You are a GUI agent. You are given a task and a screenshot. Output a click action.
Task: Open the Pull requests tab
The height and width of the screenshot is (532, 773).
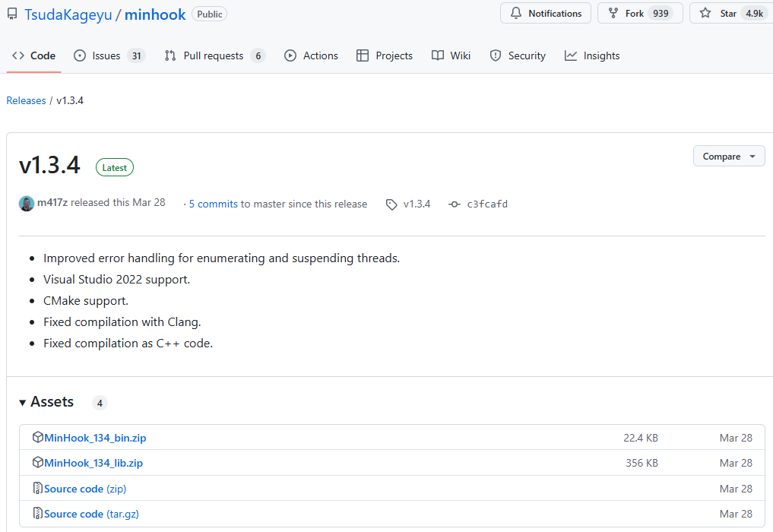click(214, 55)
